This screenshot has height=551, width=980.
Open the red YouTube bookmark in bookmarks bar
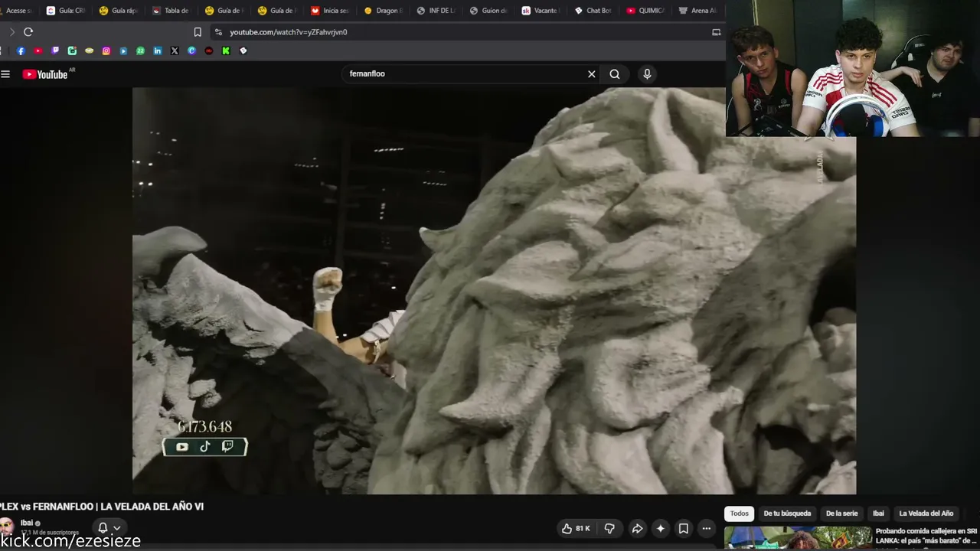pyautogui.click(x=38, y=51)
